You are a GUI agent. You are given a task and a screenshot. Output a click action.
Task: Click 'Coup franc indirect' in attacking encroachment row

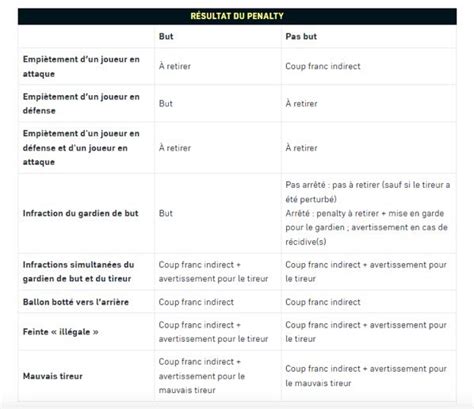(323, 66)
